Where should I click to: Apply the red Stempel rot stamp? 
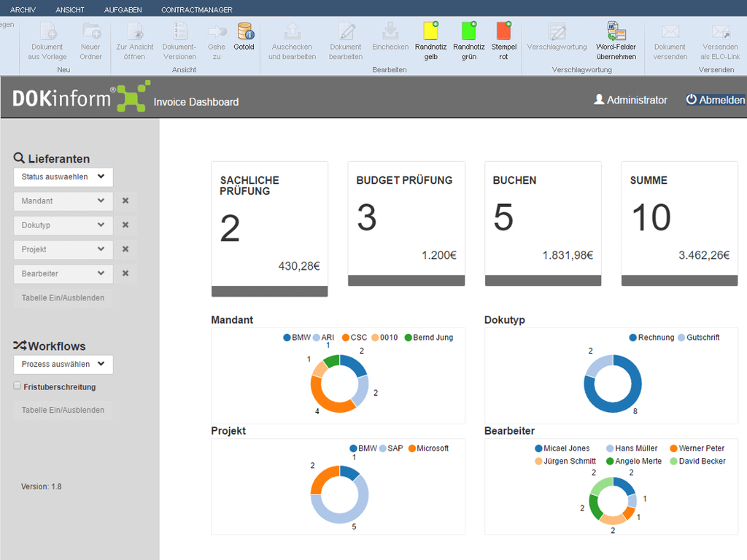click(503, 31)
